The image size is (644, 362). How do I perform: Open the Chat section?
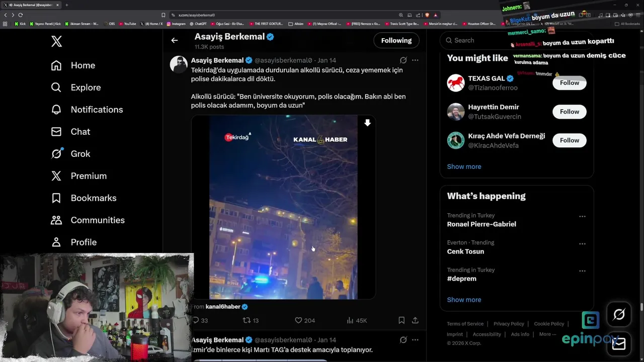tap(70, 132)
